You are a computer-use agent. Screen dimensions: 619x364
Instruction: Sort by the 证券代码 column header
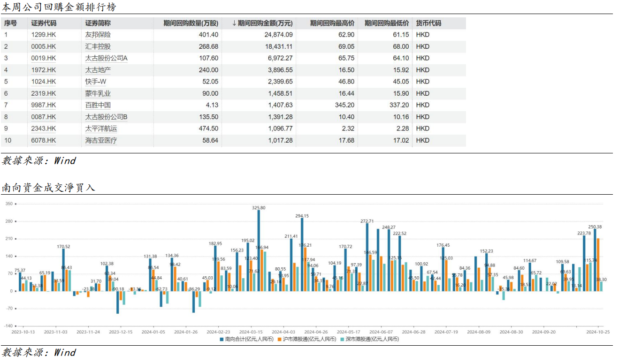click(44, 23)
